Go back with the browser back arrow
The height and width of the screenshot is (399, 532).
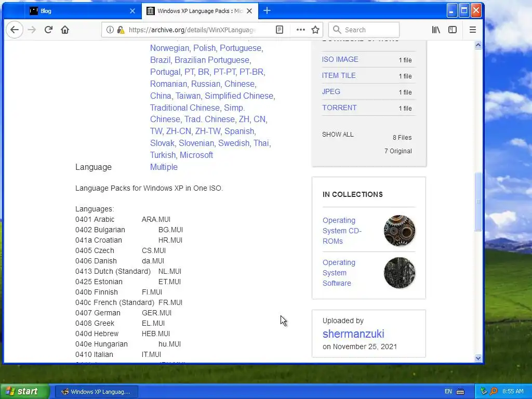tap(14, 30)
